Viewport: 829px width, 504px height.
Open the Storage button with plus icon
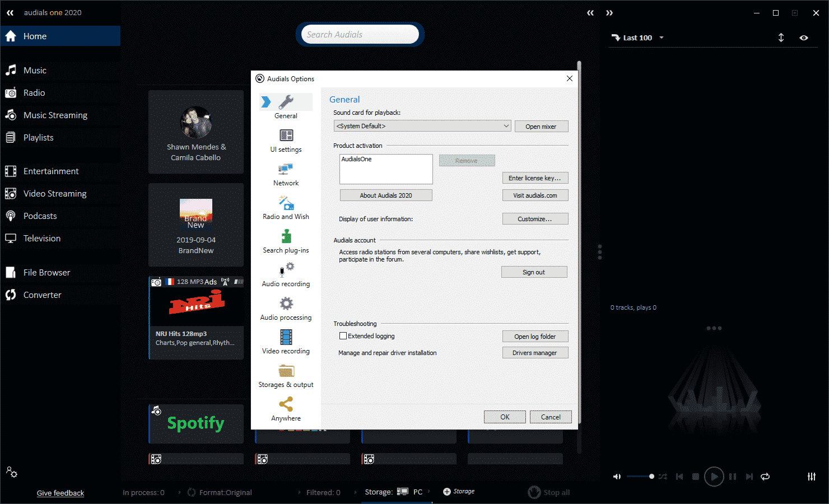(459, 492)
